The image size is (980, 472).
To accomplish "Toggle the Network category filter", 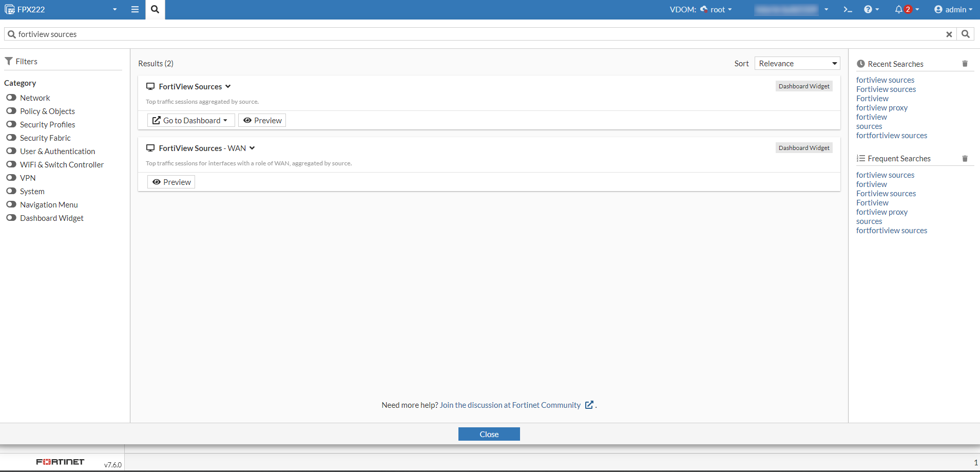I will click(11, 98).
